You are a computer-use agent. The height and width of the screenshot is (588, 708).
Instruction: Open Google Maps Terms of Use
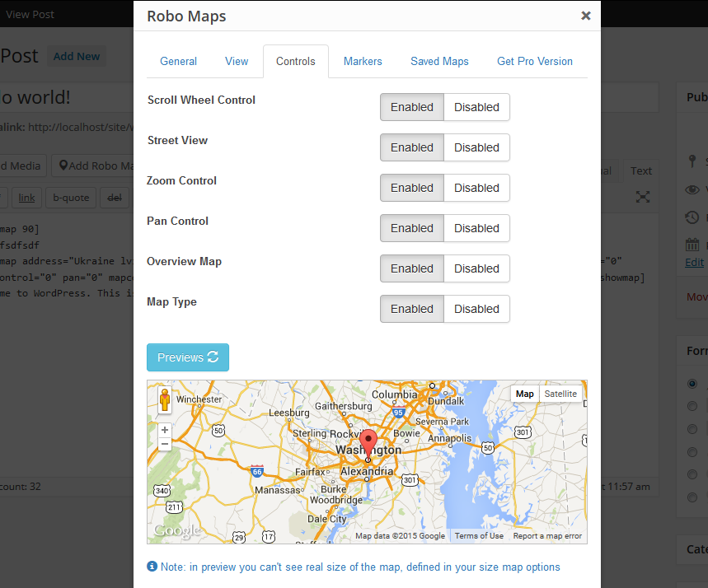click(x=479, y=536)
